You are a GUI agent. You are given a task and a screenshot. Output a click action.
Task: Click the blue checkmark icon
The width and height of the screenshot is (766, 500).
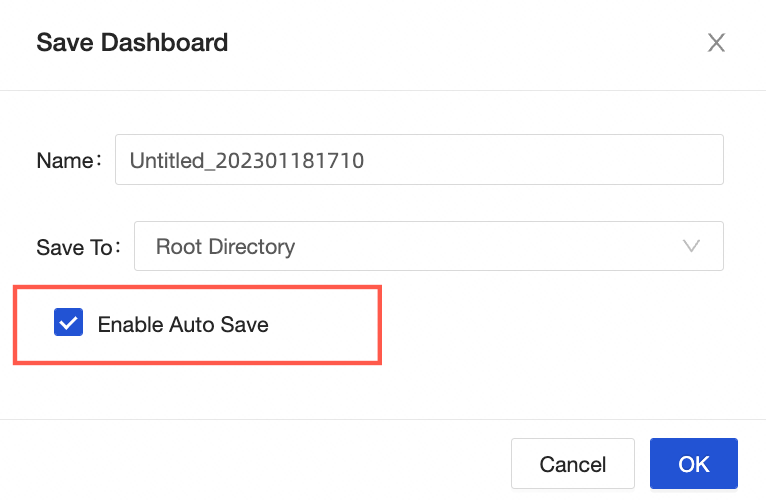click(69, 323)
